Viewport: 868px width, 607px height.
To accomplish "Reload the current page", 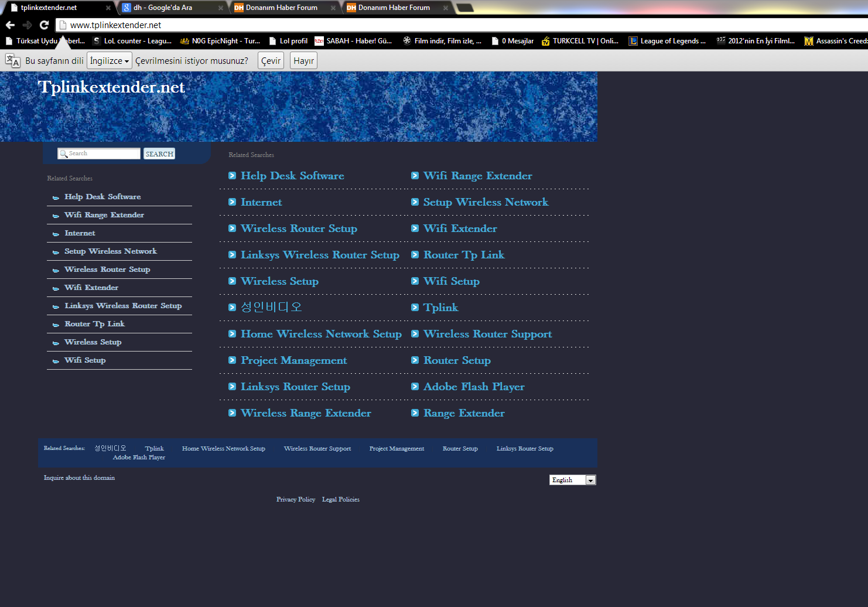I will (44, 25).
